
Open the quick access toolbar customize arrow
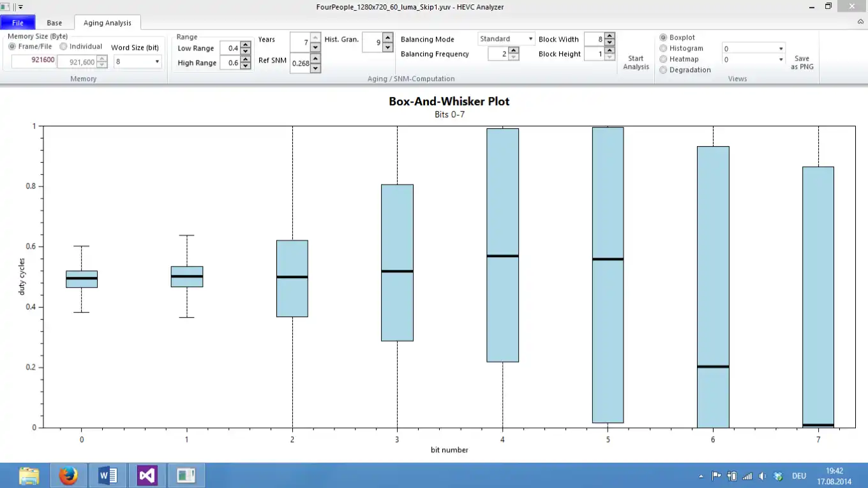[x=21, y=6]
